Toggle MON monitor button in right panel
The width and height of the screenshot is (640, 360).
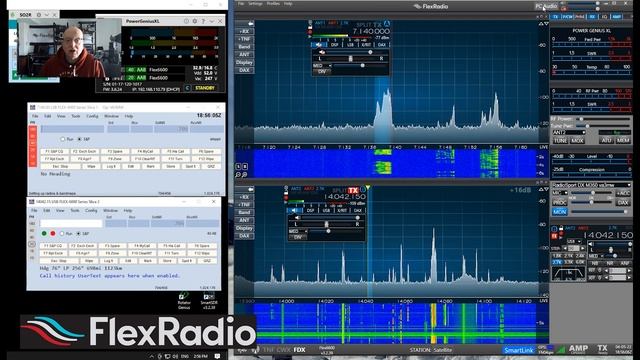pyautogui.click(x=560, y=211)
